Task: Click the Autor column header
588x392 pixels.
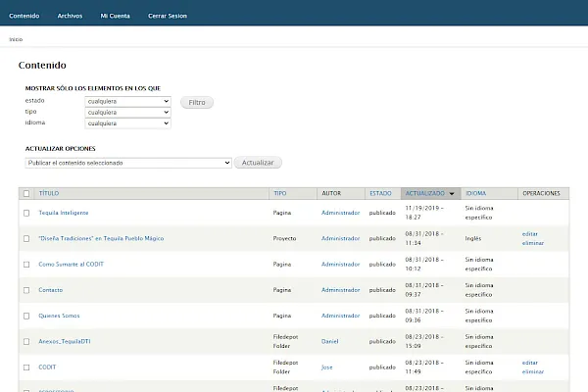Action: pos(331,193)
